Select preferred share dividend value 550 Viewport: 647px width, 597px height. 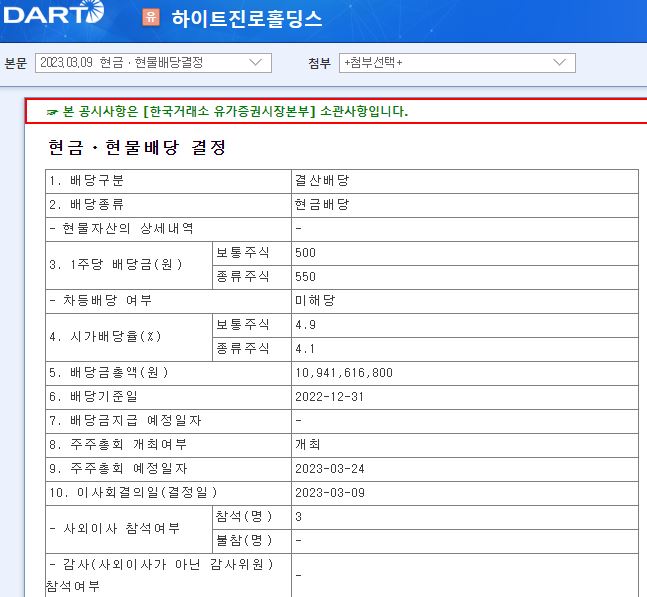click(305, 276)
